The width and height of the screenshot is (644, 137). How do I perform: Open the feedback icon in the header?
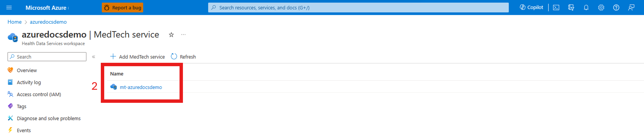pos(631,8)
